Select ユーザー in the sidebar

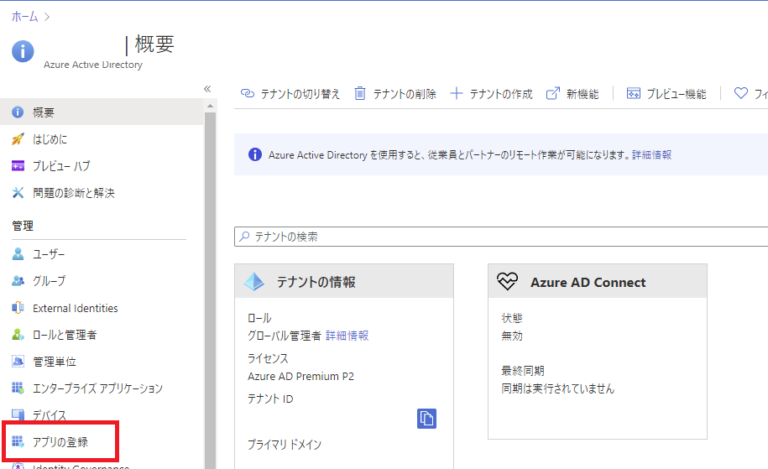pos(48,254)
